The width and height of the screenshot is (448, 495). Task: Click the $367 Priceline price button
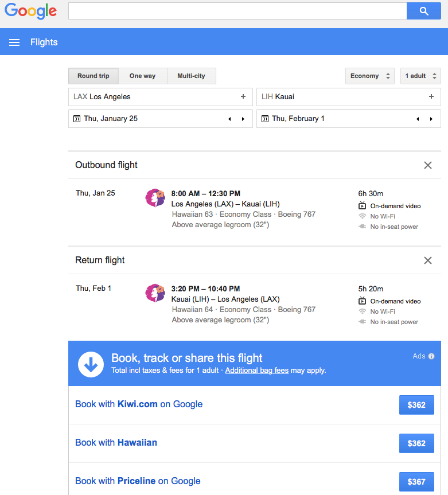(x=416, y=481)
